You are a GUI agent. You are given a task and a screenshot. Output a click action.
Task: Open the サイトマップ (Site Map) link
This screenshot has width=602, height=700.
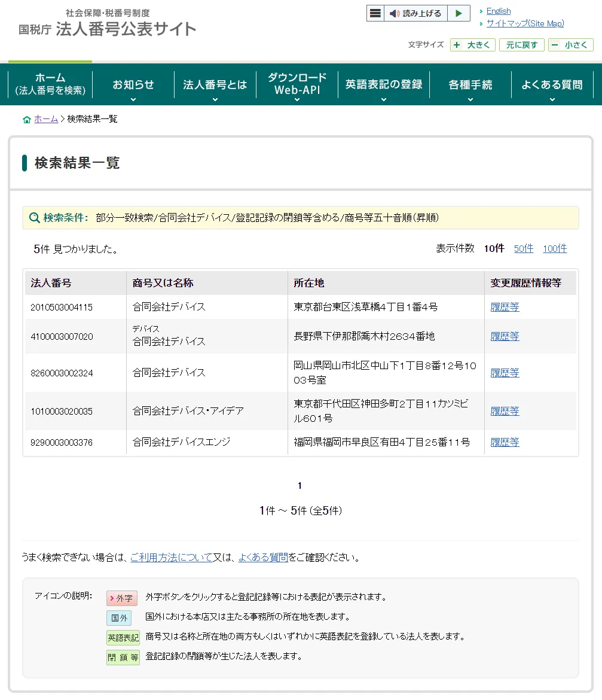[524, 23]
